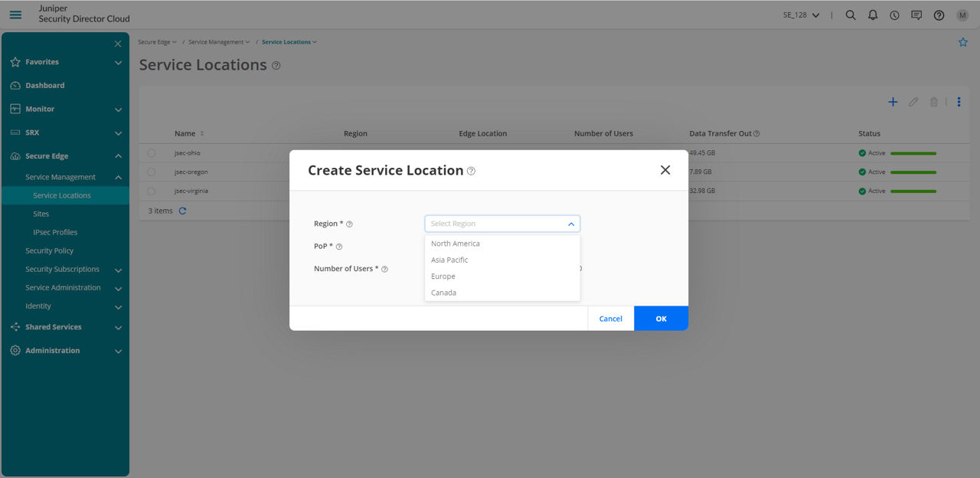980x478 pixels.
Task: Select the jsec-oregon row radio button
Action: click(151, 172)
